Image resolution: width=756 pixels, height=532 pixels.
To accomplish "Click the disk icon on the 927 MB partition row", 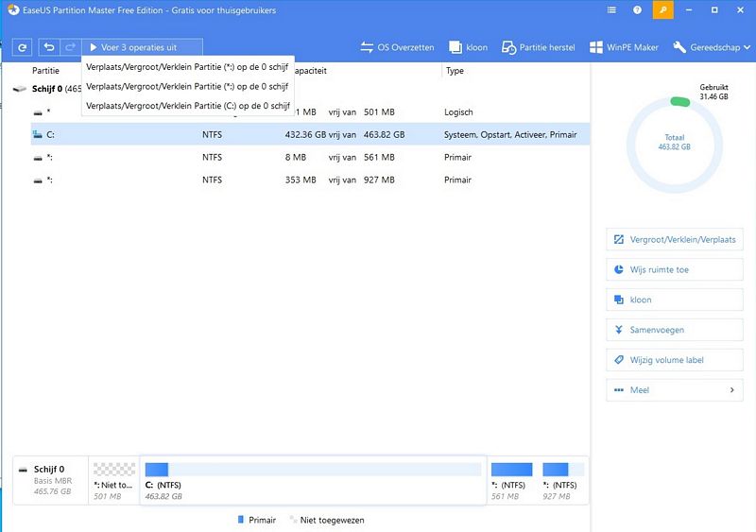I will point(38,180).
